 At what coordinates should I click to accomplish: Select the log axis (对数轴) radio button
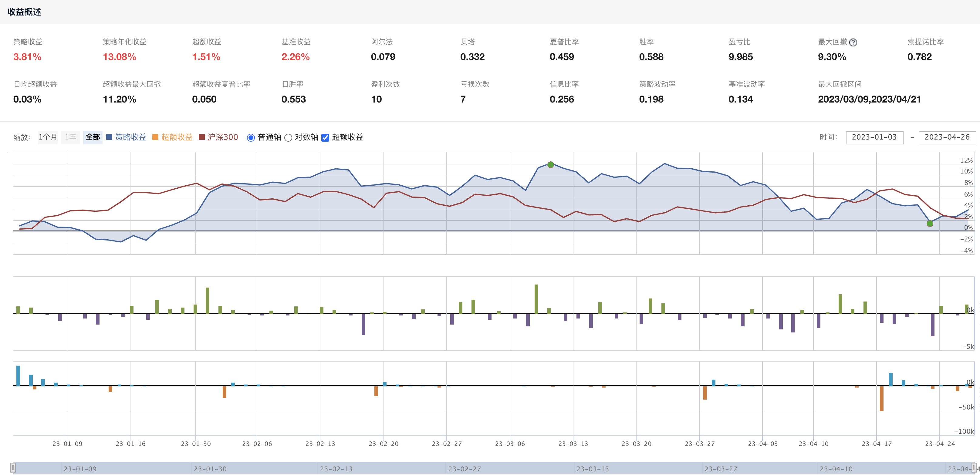coord(288,138)
